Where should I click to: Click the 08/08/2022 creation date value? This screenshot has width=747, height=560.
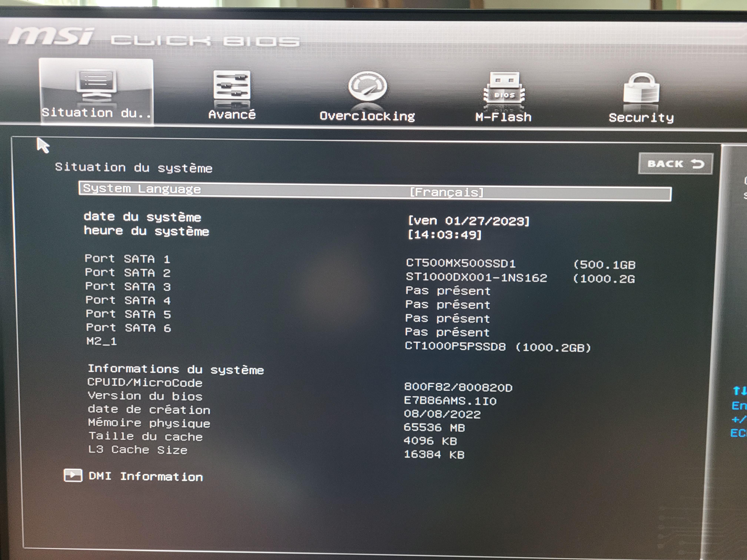442,414
